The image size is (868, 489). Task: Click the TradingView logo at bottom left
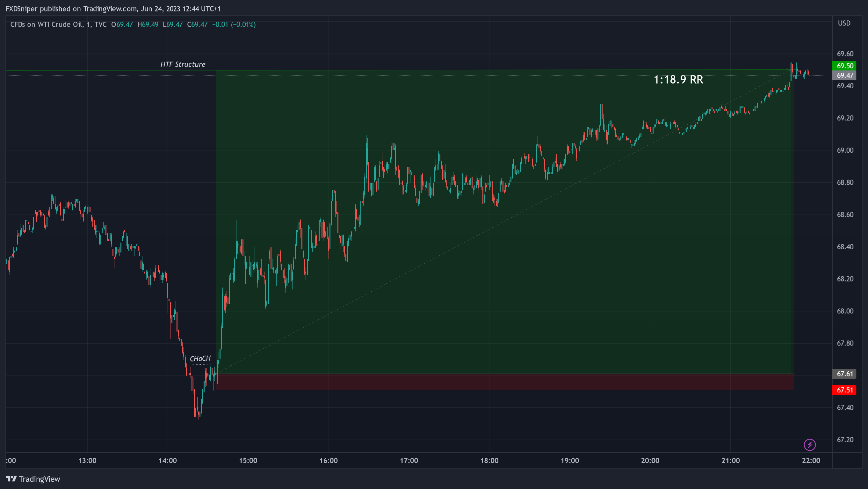coord(33,479)
